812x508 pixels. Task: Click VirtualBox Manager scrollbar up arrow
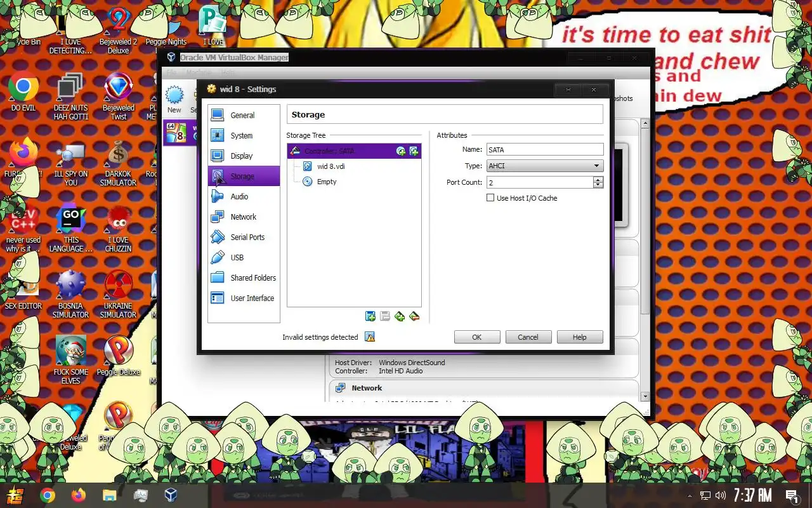point(645,124)
